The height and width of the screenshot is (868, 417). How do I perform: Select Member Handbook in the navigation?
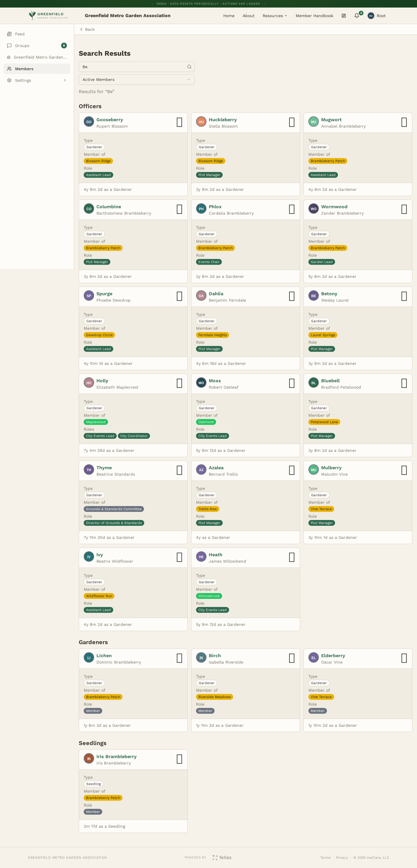pyautogui.click(x=314, y=16)
